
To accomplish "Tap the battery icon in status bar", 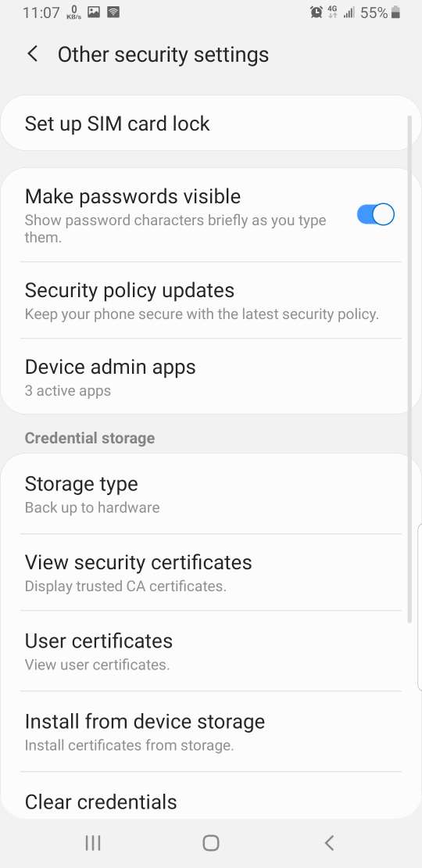I will (395, 13).
